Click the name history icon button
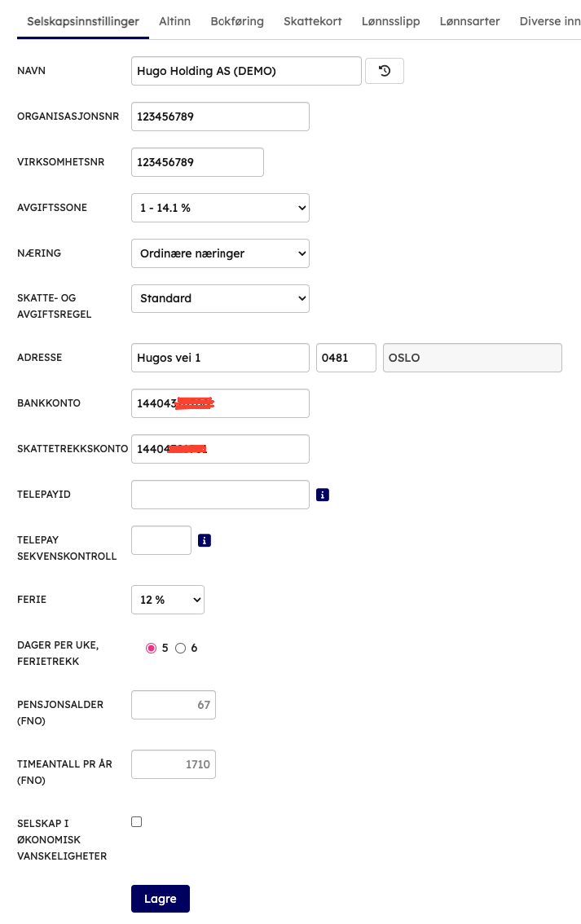Image resolution: width=581 pixels, height=924 pixels. pos(385,71)
